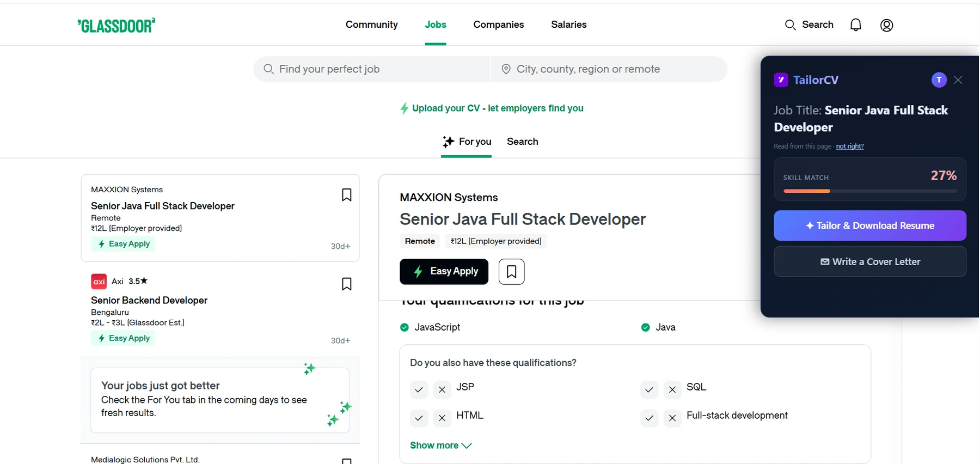Click the 27% skill match value

[x=944, y=175]
